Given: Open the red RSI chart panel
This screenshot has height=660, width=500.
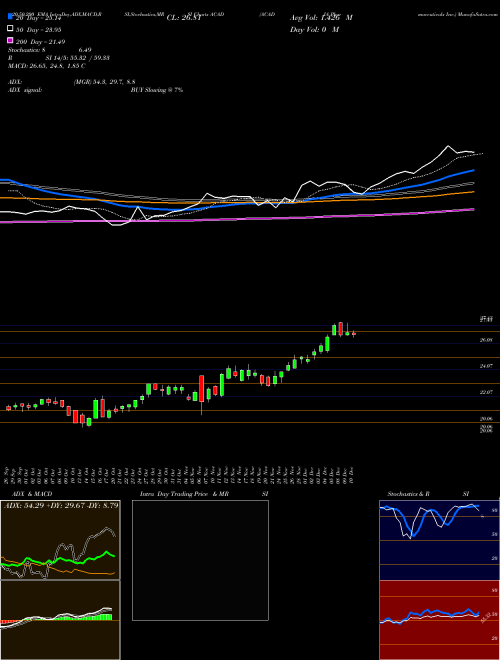Looking at the screenshot, I should point(439,620).
